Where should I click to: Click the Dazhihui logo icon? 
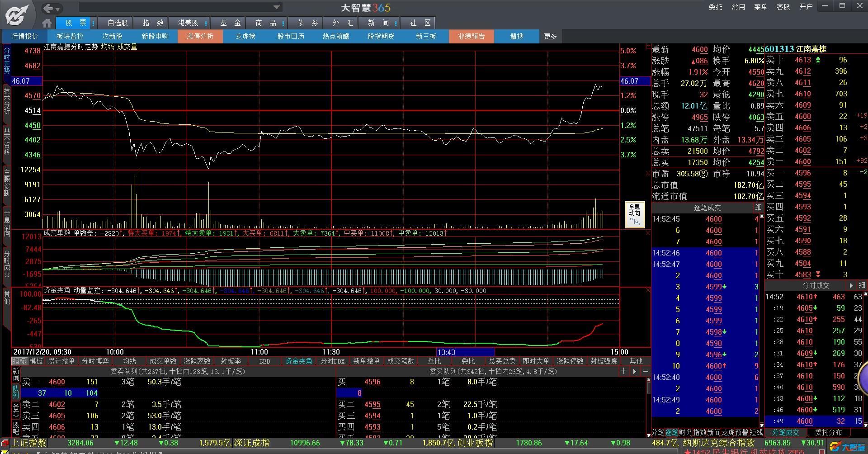coord(17,14)
